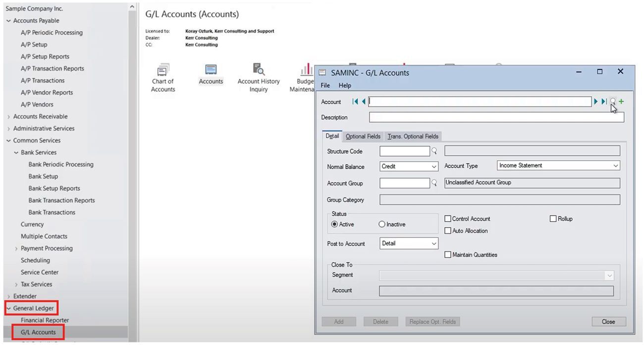The height and width of the screenshot is (345, 644).
Task: Jump to first account record arrow
Action: pos(355,102)
